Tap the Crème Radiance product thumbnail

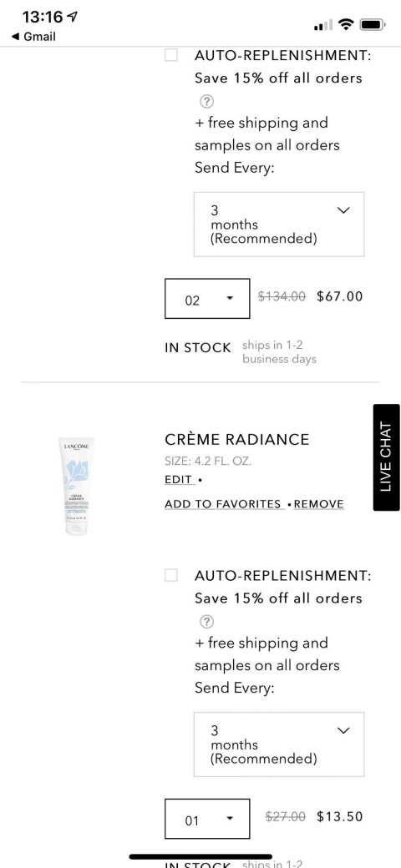(76, 486)
